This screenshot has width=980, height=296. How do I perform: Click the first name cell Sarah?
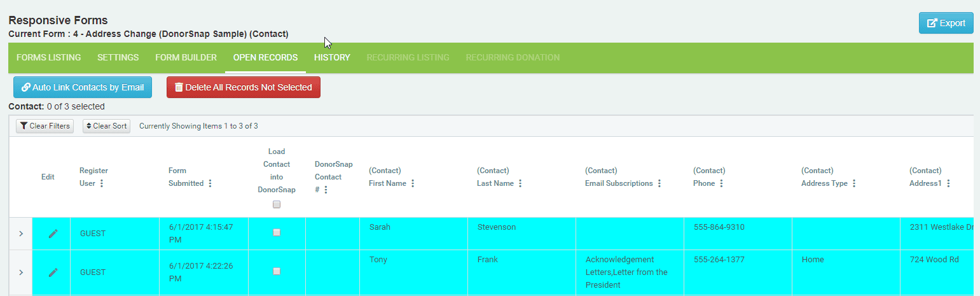413,234
